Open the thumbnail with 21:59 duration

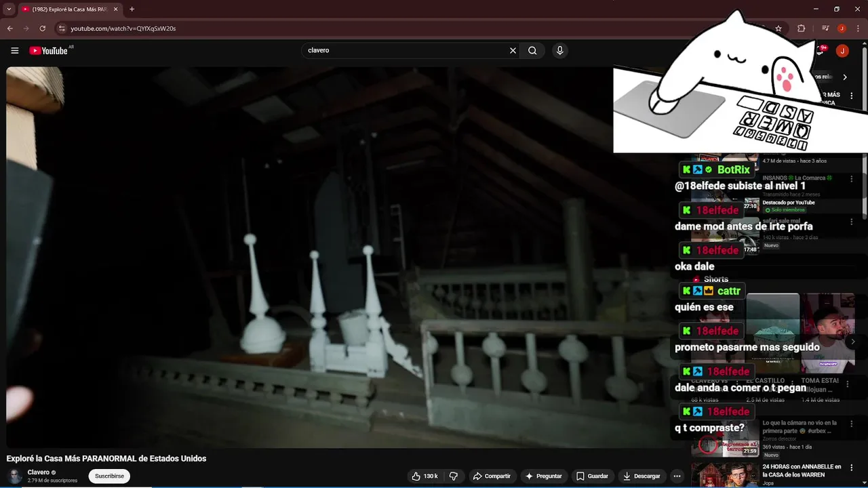(725, 439)
